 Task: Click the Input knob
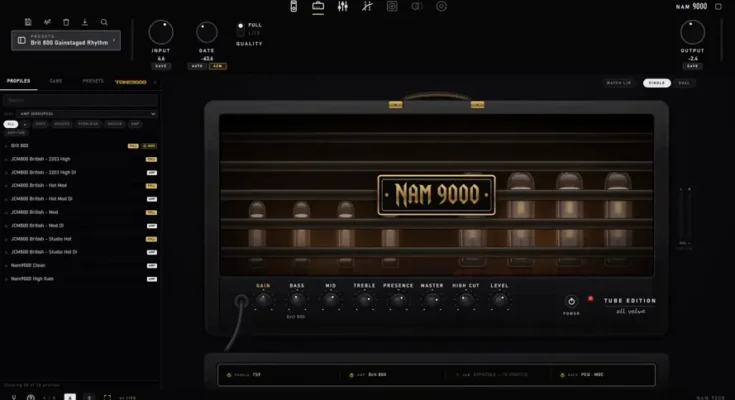pyautogui.click(x=161, y=32)
